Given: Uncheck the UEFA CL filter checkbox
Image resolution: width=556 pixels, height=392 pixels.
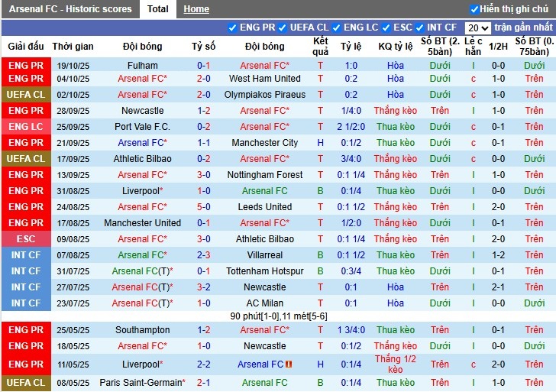Looking at the screenshot, I should pyautogui.click(x=283, y=28).
